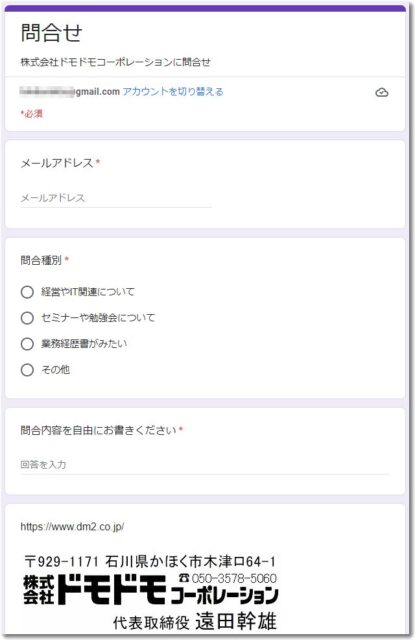Click the red *必須 required notice

pos(32,113)
